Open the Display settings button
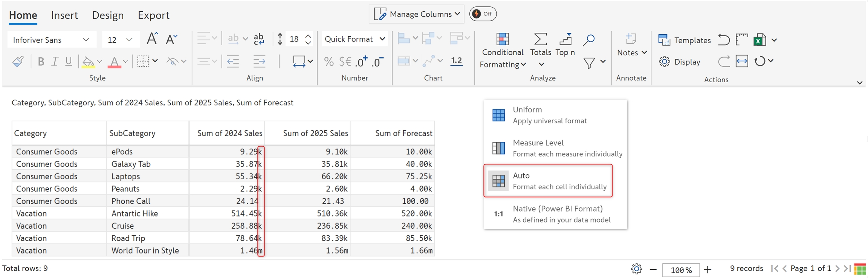The height and width of the screenshot is (278, 868). click(680, 62)
